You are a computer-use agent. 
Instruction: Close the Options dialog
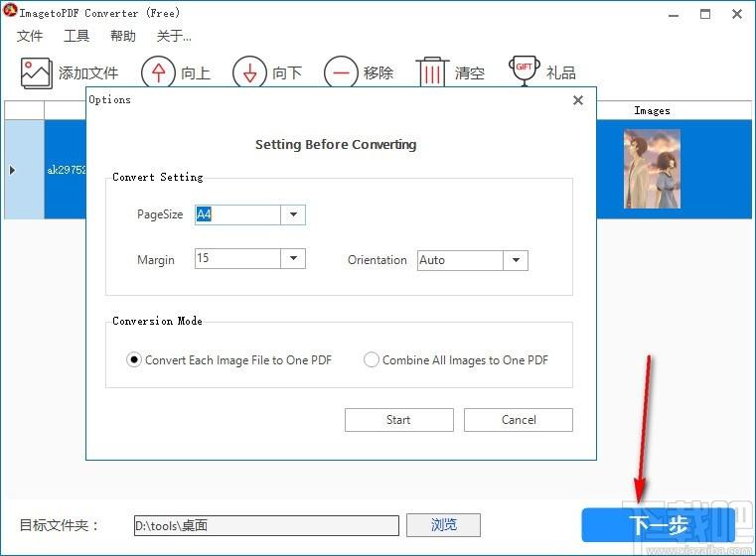578,100
